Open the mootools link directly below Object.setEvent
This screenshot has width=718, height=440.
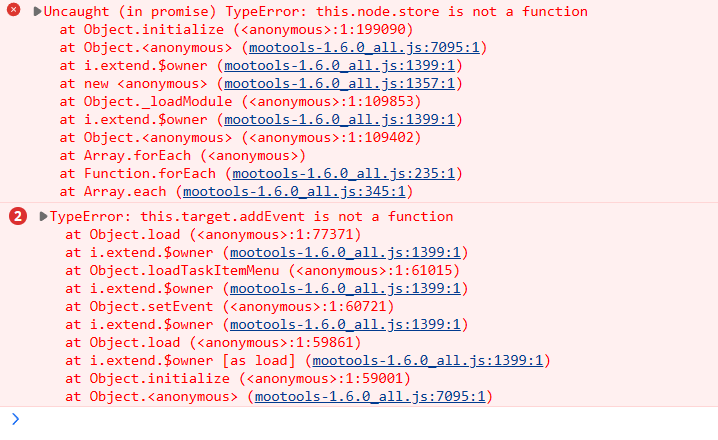pos(348,325)
